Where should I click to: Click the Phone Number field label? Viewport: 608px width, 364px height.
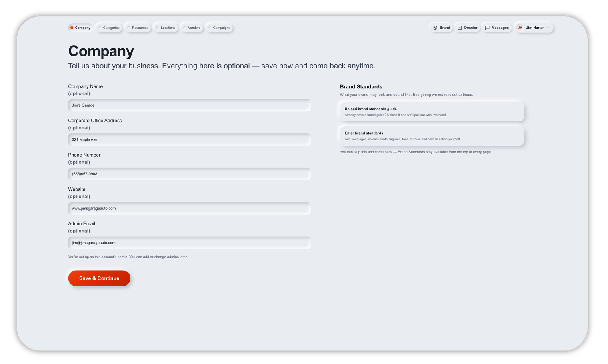pos(84,155)
